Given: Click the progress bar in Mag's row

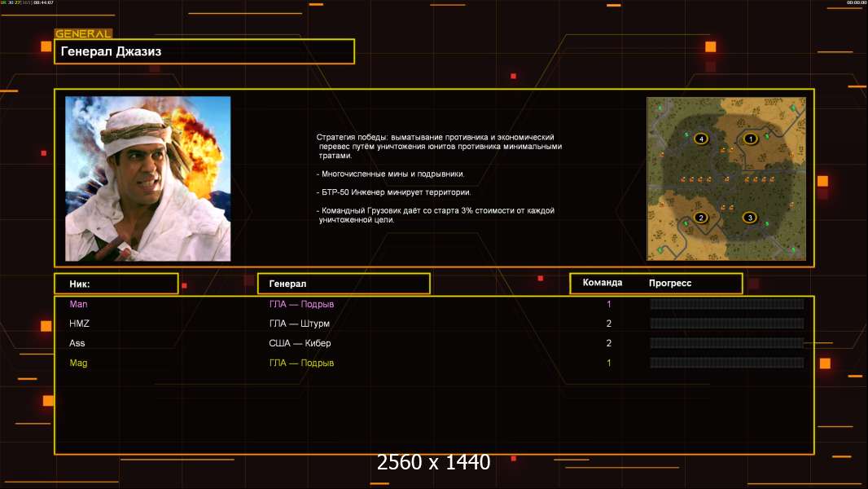Looking at the screenshot, I should 727,363.
